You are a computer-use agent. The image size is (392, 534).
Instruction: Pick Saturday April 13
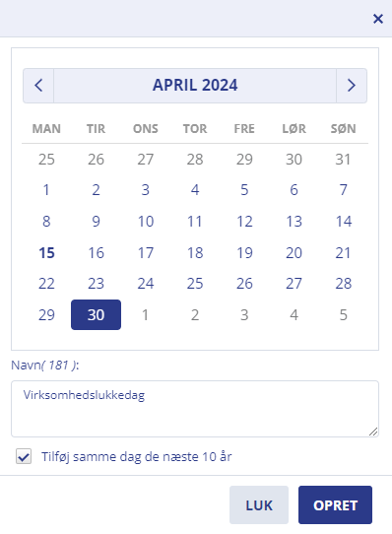pyautogui.click(x=294, y=222)
